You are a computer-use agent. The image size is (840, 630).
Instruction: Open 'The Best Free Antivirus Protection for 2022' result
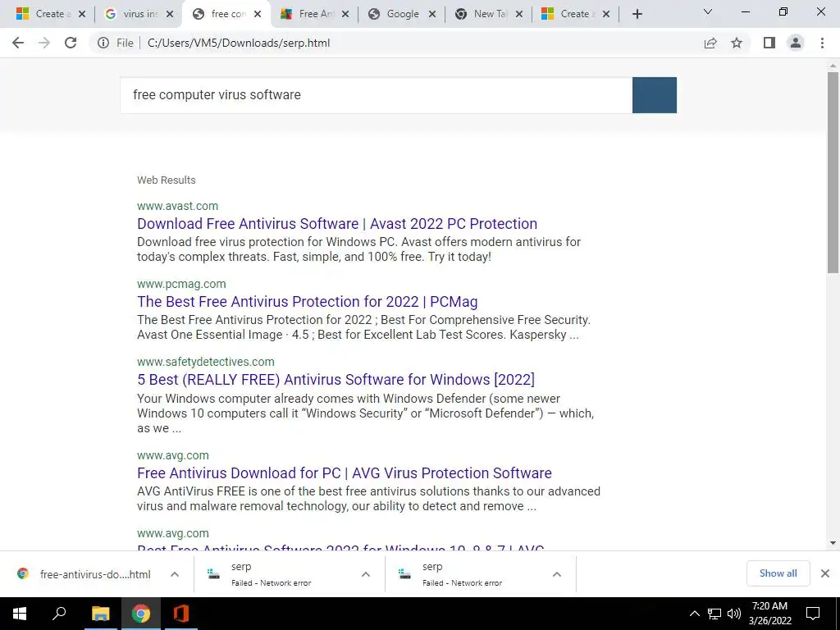(x=307, y=302)
